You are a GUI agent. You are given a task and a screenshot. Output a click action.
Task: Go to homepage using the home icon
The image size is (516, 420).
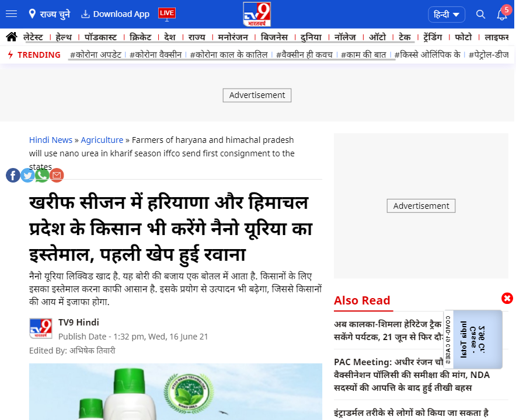tap(11, 36)
